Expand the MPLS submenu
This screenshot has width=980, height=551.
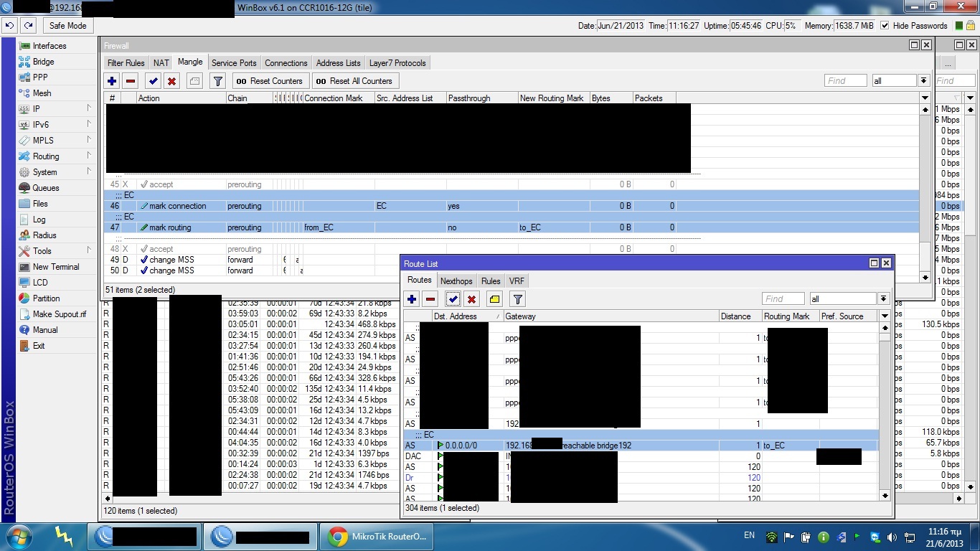point(57,141)
